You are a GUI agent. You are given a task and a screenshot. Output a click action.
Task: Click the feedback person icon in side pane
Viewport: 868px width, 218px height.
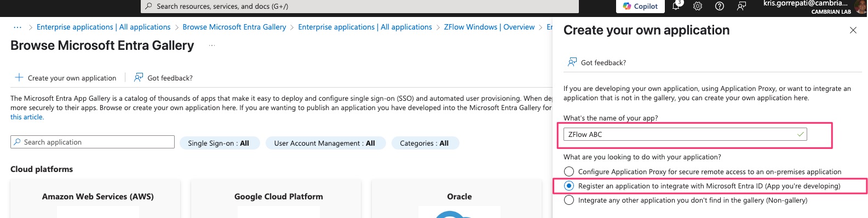pyautogui.click(x=572, y=62)
